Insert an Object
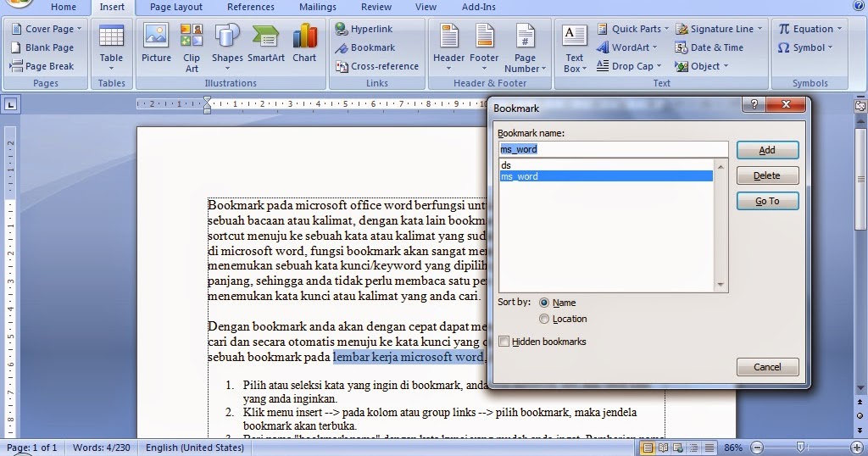The width and height of the screenshot is (868, 456). coord(701,66)
